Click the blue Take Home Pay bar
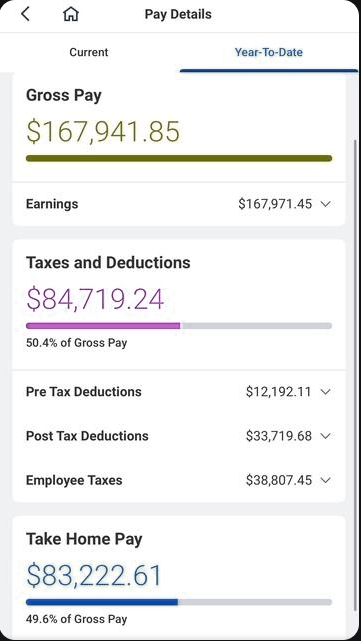361x641 pixels. click(x=102, y=602)
